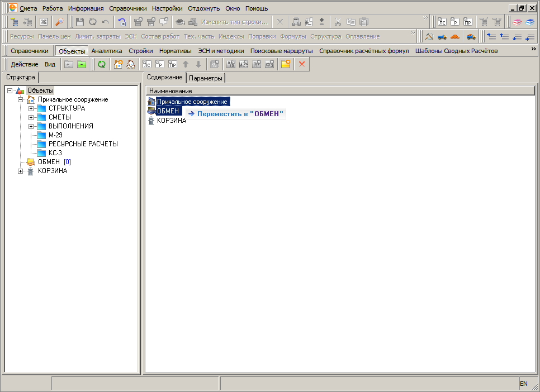Viewport: 540px width, 392px height.
Task: Switch to the Параметры tab
Action: (206, 78)
